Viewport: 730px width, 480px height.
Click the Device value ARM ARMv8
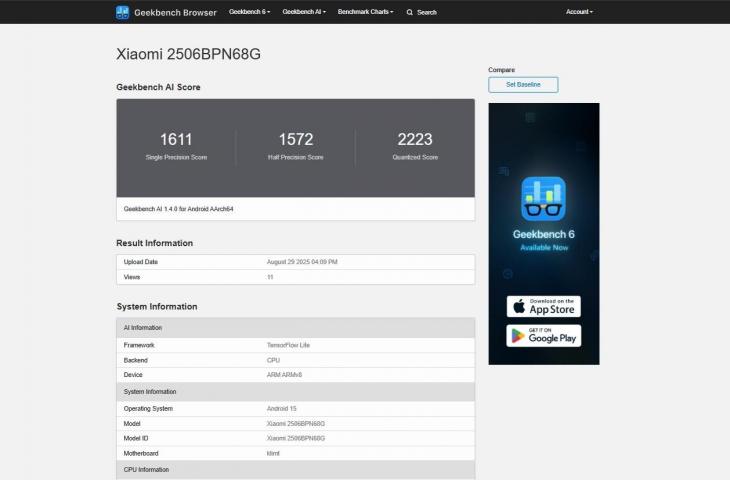(x=284, y=375)
